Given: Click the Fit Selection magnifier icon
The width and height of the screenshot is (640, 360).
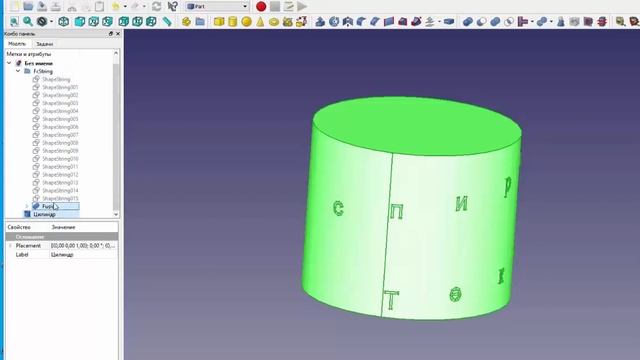Looking at the screenshot, I should 28,21.
